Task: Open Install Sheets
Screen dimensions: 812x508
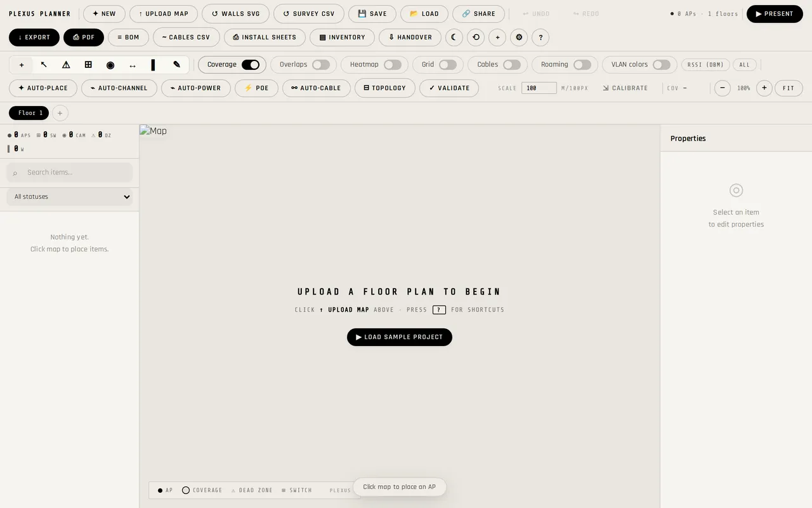Action: pos(265,37)
